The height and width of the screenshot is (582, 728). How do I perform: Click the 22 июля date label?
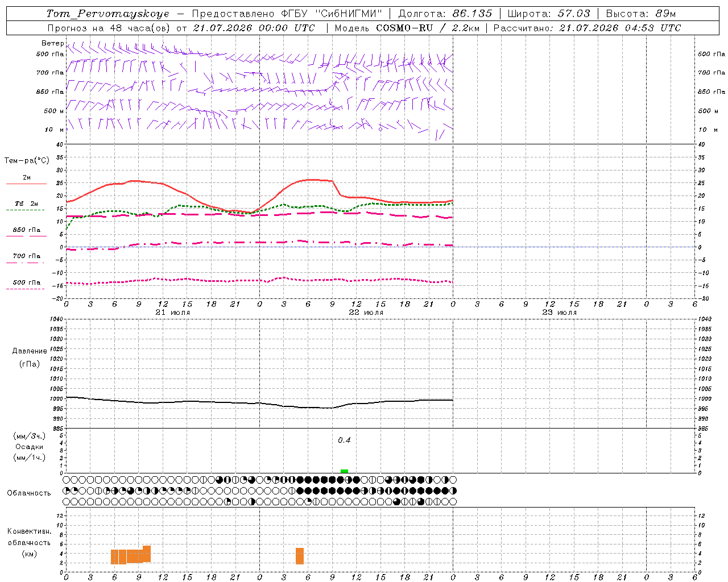[x=366, y=313]
